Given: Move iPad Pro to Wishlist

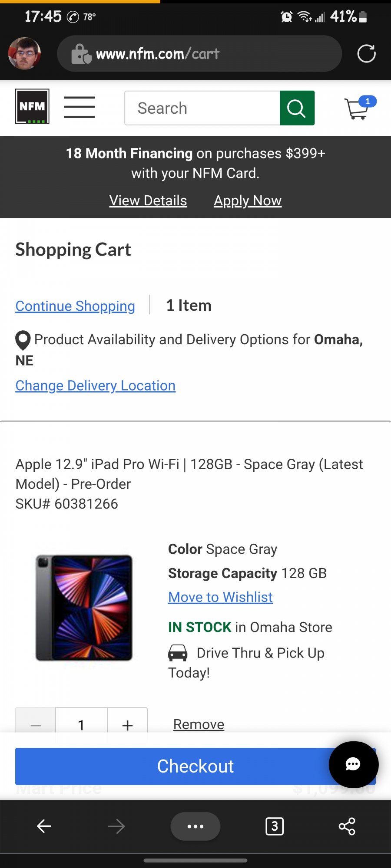Looking at the screenshot, I should (220, 597).
